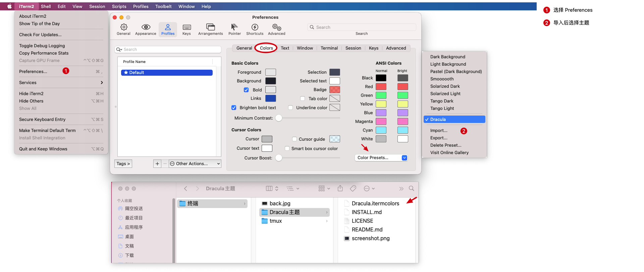The height and width of the screenshot is (272, 644).
Task: Choose Import… from the presets menu
Action: point(439,131)
